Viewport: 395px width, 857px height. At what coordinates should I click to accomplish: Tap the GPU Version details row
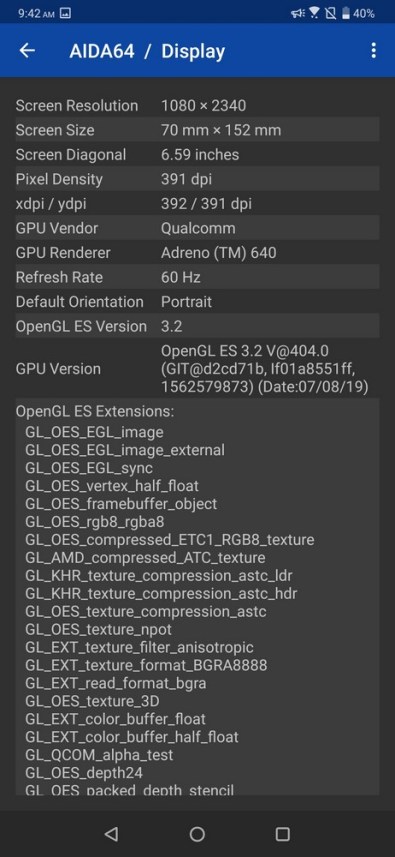click(x=197, y=369)
